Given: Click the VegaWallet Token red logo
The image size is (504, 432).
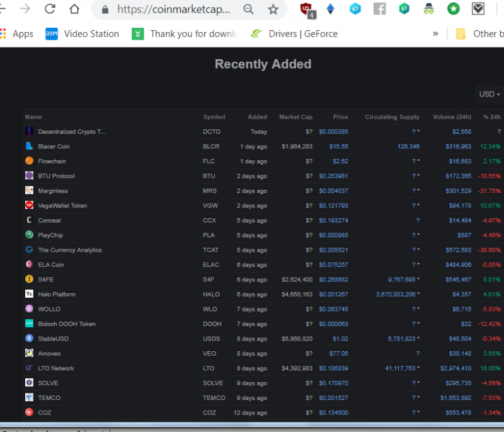Looking at the screenshot, I should [29, 205].
